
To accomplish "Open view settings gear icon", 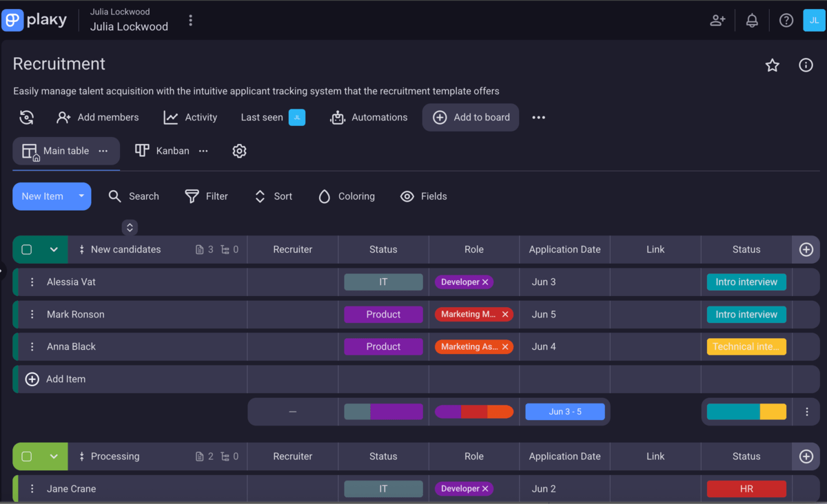I will pos(239,151).
